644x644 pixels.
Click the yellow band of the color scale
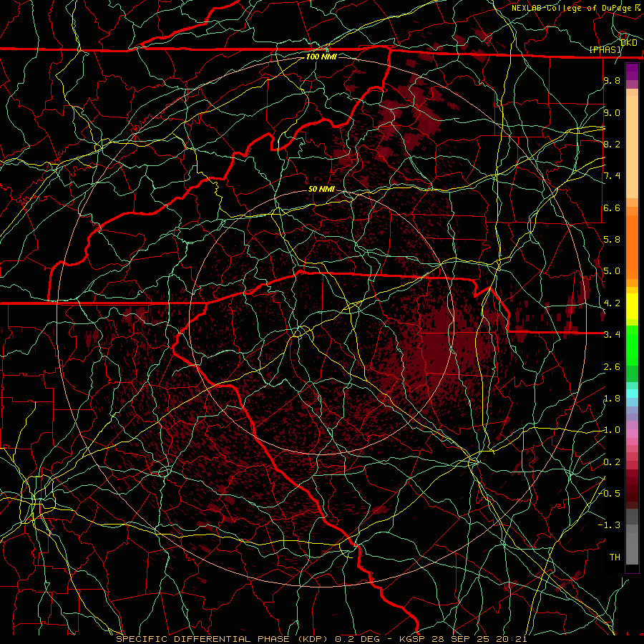(632, 306)
